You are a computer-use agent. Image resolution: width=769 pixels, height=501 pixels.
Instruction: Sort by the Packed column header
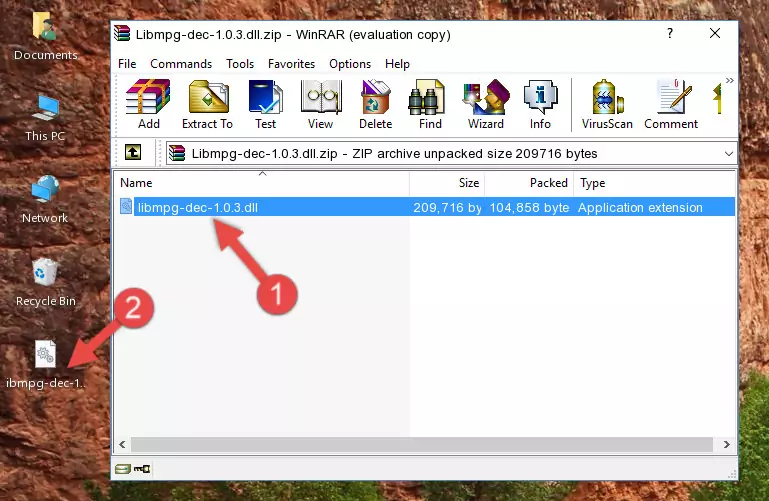[529, 183]
